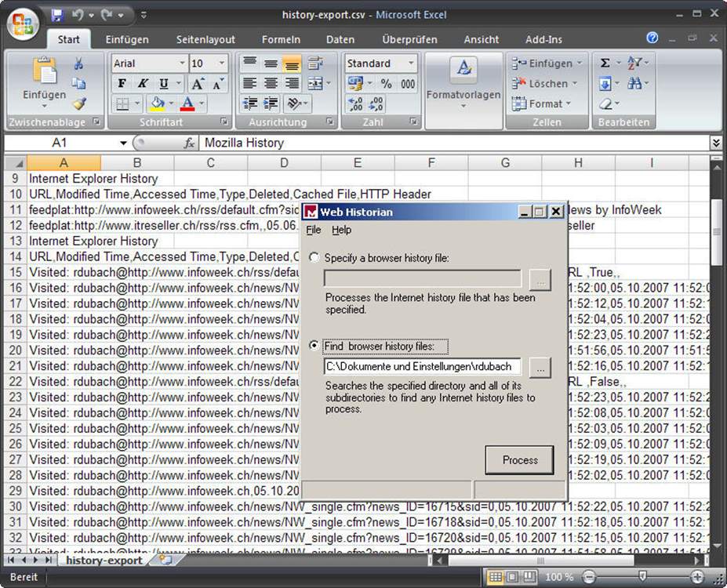Click the Process button in Web Historian

(x=520, y=460)
